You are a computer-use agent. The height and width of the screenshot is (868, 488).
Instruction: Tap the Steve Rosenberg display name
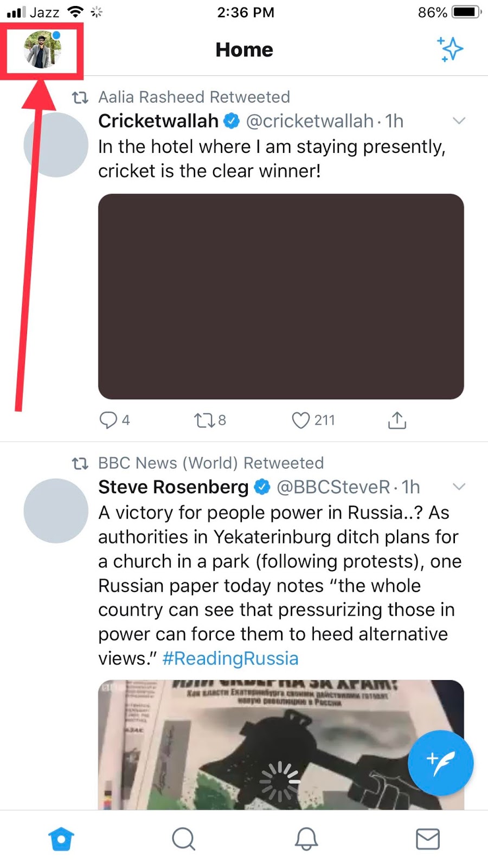(173, 487)
